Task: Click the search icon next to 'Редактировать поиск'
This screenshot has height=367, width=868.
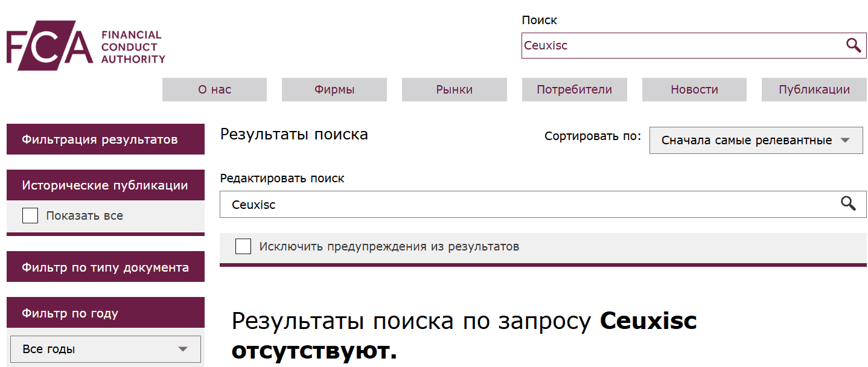Action: coord(849,204)
